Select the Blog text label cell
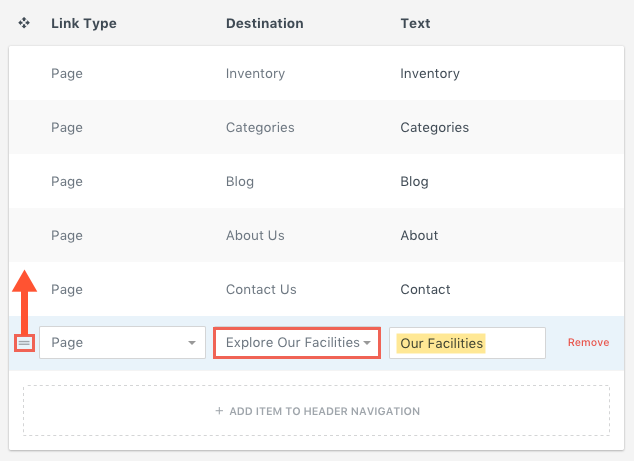Screen dimensions: 634x461 [414, 181]
